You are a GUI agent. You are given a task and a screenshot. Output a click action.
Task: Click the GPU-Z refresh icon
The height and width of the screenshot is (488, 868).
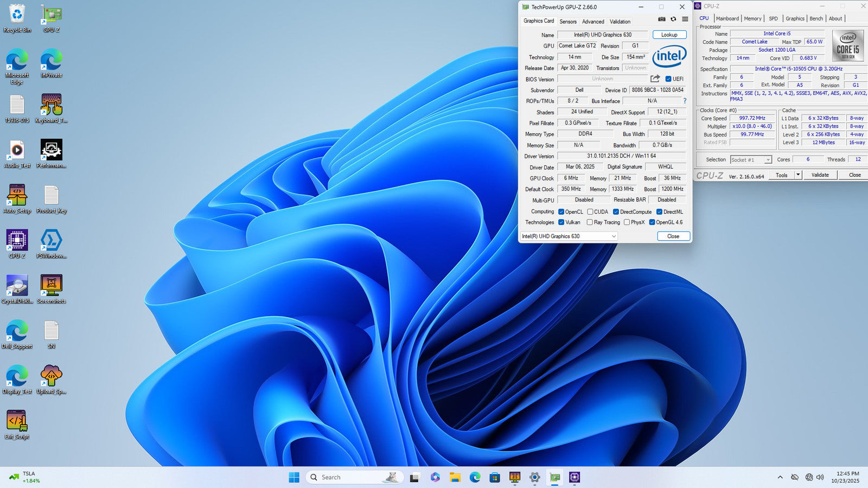(x=673, y=19)
